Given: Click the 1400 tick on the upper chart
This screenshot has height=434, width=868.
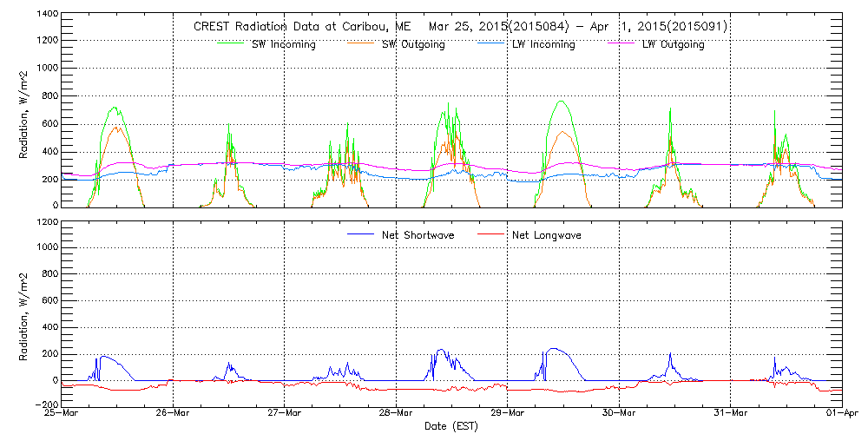Looking at the screenshot, I should [46, 16].
